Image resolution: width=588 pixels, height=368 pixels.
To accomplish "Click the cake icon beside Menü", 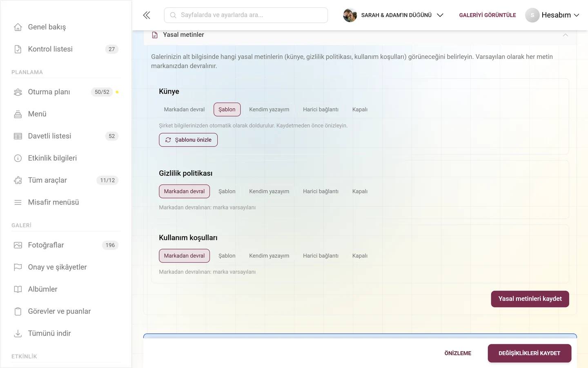I will [x=18, y=114].
